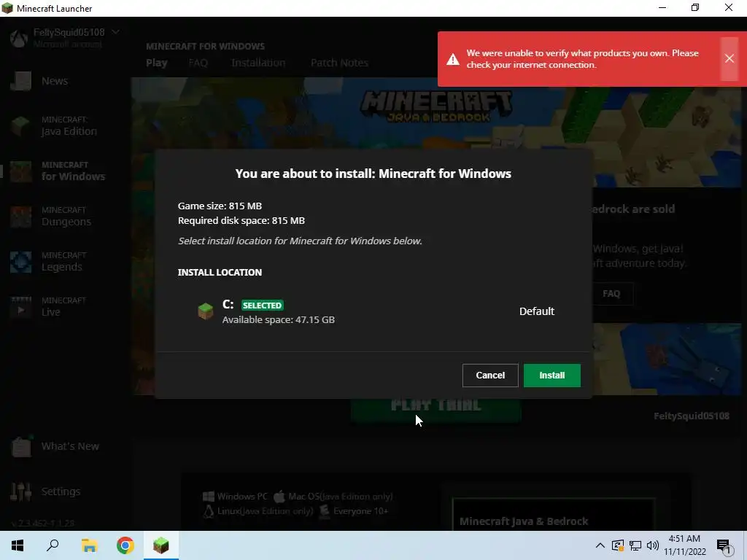Viewport: 747px width, 560px height.
Task: Open the Settings sliders icon in sidebar
Action: [x=21, y=491]
